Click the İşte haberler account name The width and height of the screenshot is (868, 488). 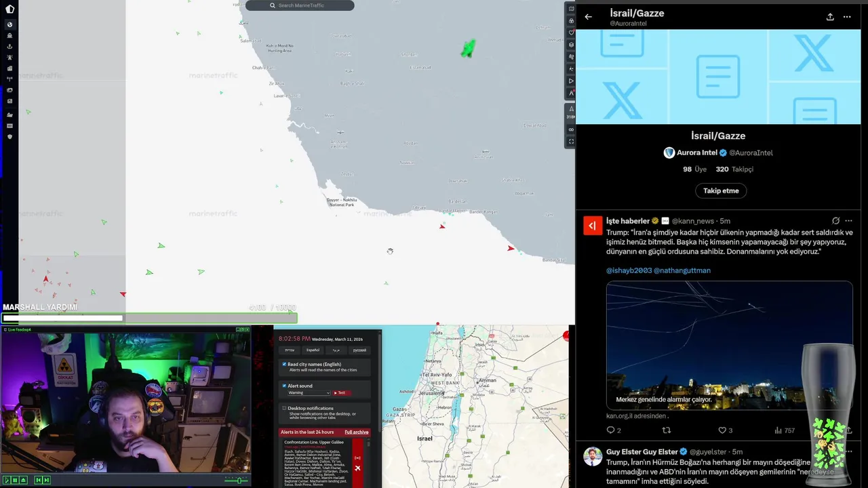[628, 221]
